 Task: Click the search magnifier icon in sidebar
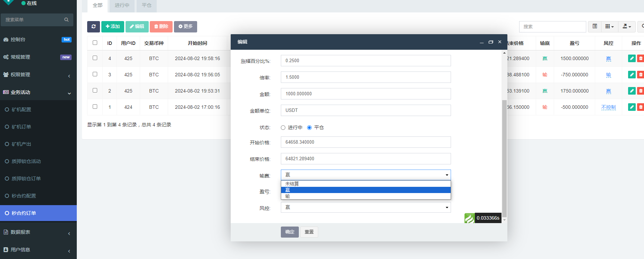pyautogui.click(x=66, y=20)
